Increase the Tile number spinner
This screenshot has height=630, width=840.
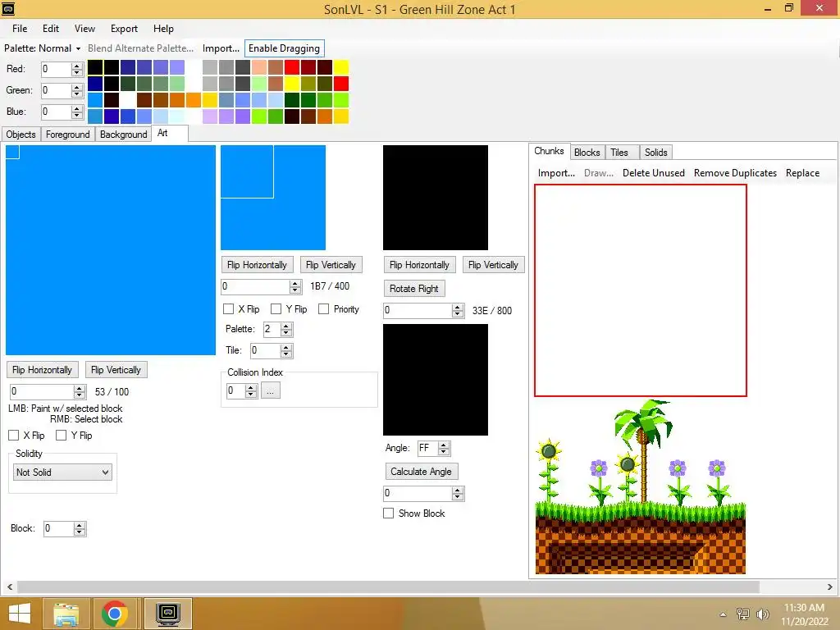pyautogui.click(x=286, y=348)
